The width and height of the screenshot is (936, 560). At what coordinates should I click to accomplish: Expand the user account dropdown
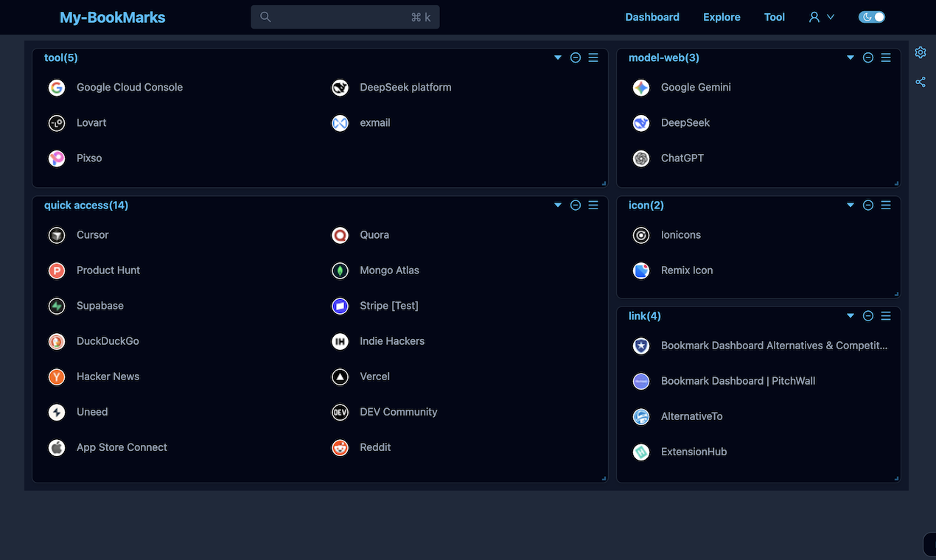point(821,17)
